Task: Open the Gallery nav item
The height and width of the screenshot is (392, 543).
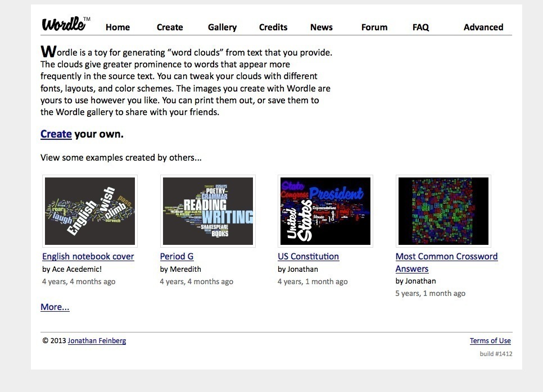Action: click(x=223, y=28)
